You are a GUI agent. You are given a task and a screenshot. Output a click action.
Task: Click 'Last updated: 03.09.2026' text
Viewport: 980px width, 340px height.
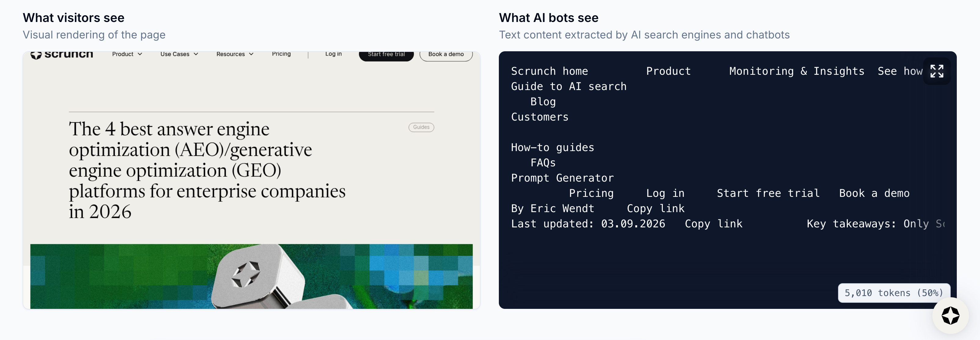click(588, 224)
